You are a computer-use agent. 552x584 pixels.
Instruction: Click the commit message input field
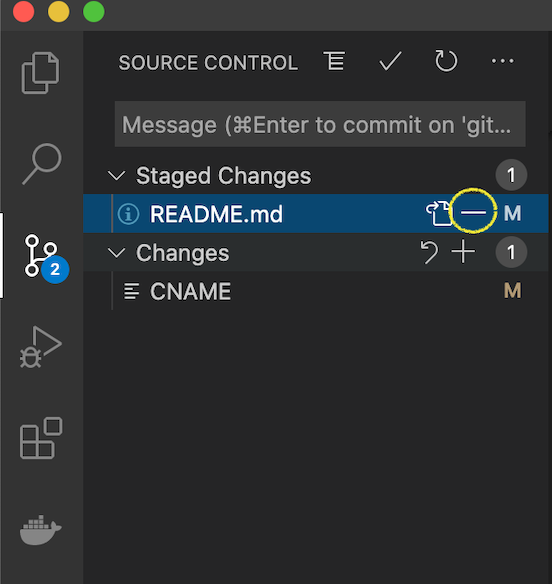click(x=320, y=124)
